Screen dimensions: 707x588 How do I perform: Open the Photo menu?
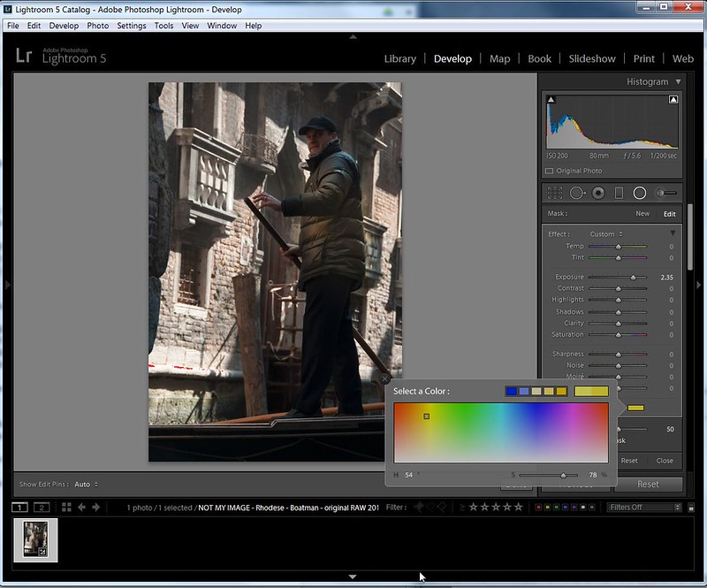pyautogui.click(x=97, y=26)
